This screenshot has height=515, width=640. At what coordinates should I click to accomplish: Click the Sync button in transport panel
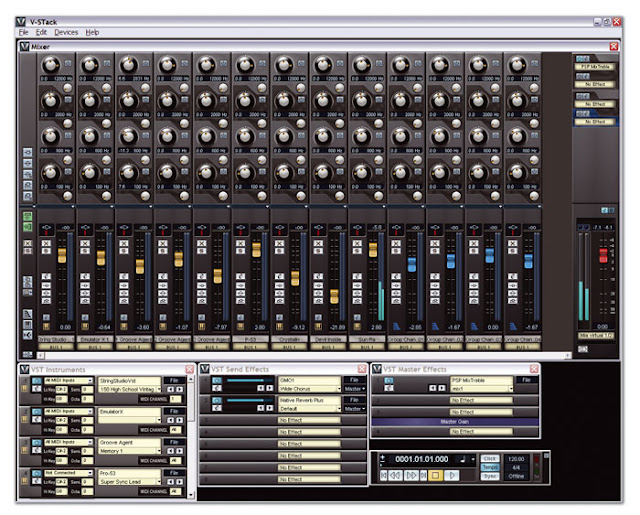[x=489, y=476]
